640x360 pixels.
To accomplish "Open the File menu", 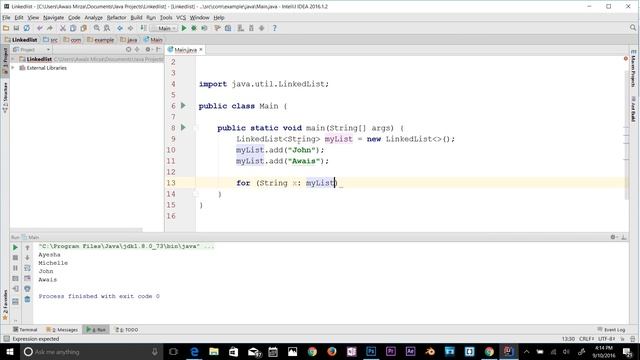I will [x=6, y=18].
